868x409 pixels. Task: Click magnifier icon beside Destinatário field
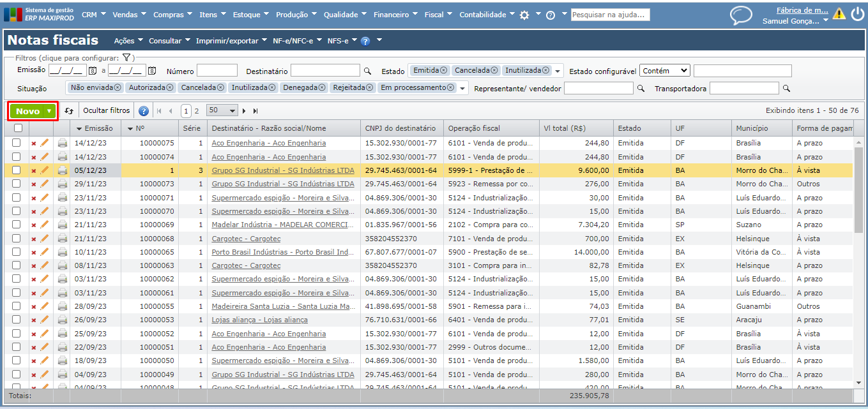[x=367, y=71]
